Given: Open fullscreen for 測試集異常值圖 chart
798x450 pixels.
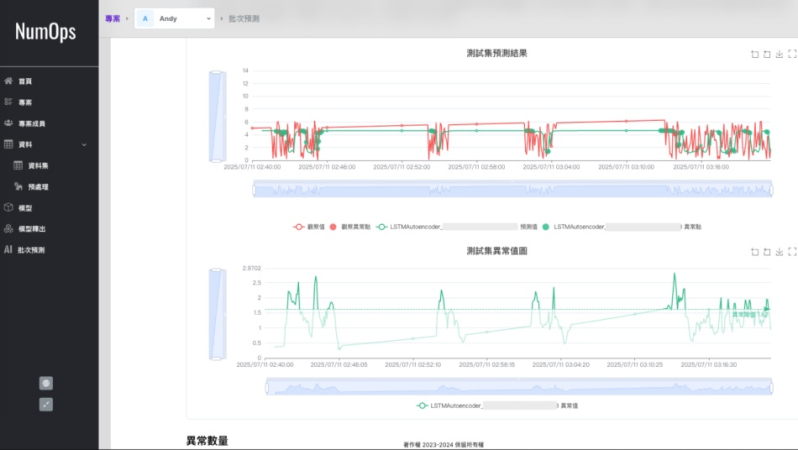Looking at the screenshot, I should (792, 251).
